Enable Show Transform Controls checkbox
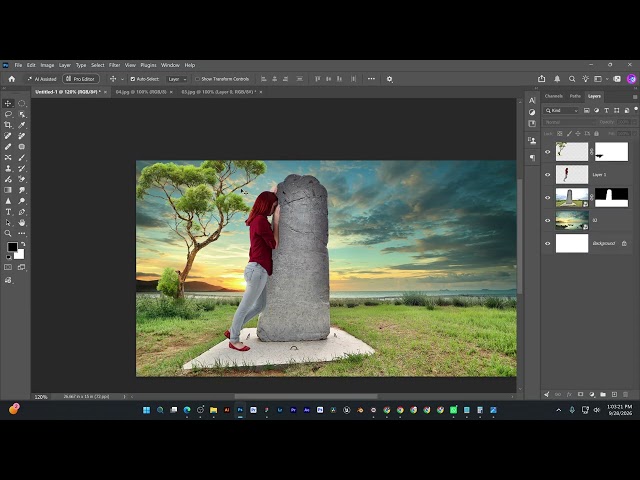 [197, 79]
